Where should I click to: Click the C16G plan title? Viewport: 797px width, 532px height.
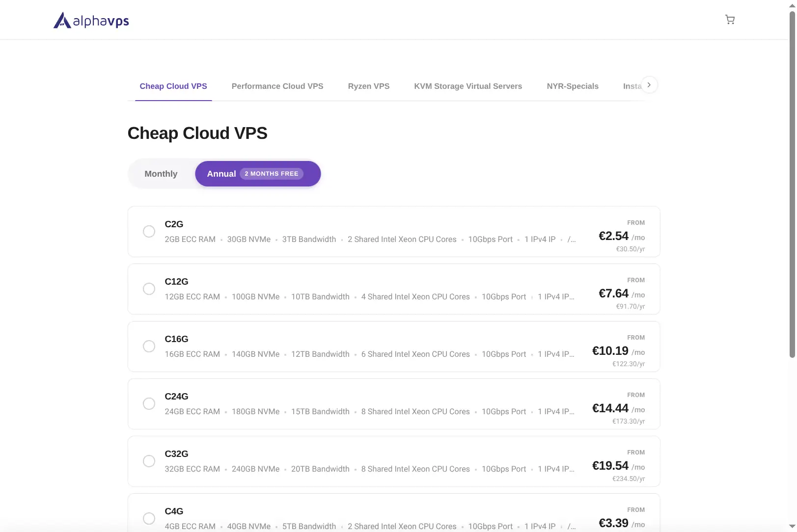click(176, 339)
